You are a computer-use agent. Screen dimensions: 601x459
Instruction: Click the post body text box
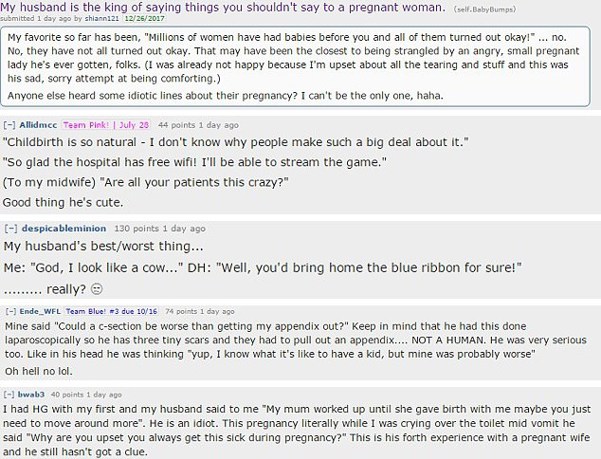[x=295, y=66]
